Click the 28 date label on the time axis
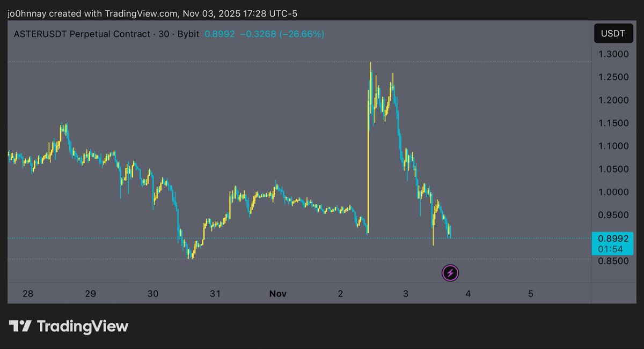Image resolution: width=644 pixels, height=349 pixels. point(28,293)
